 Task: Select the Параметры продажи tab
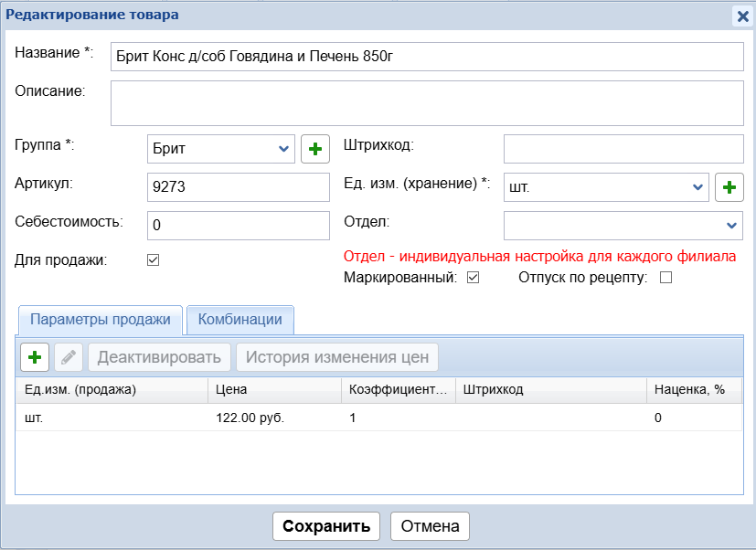coord(101,320)
